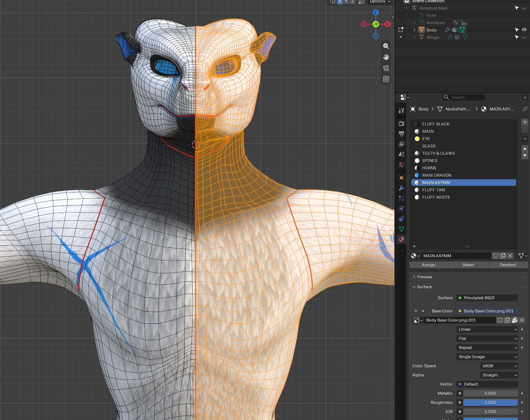Open the sRGB Color Space dropdown
The image size is (530, 420).
[499, 366]
